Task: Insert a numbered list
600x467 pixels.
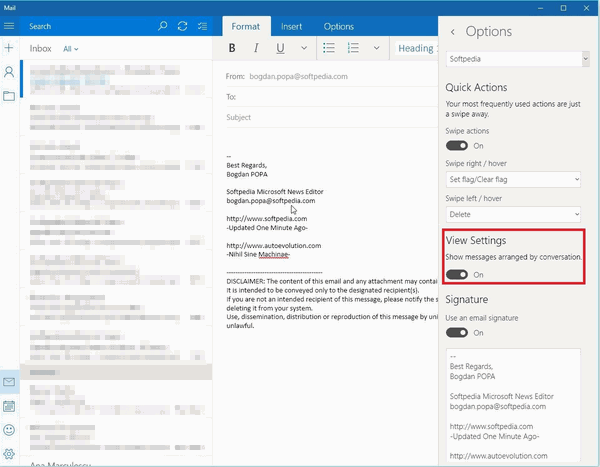Action: coord(353,48)
